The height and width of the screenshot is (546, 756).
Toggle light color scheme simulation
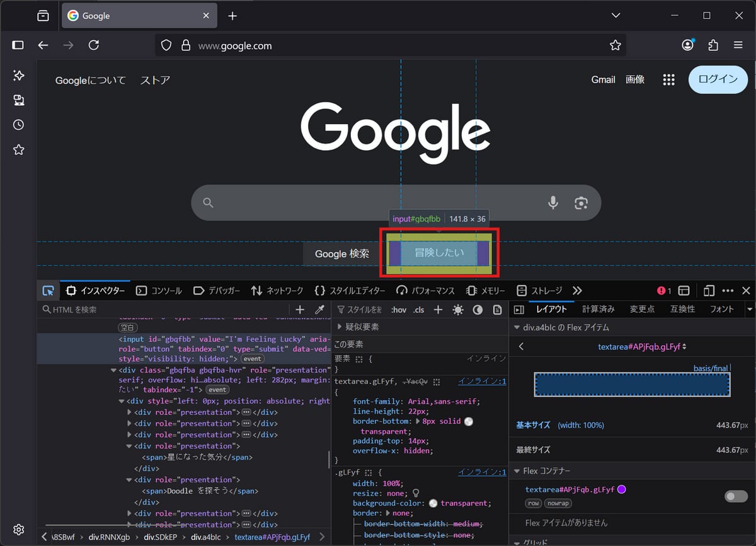[x=458, y=310]
